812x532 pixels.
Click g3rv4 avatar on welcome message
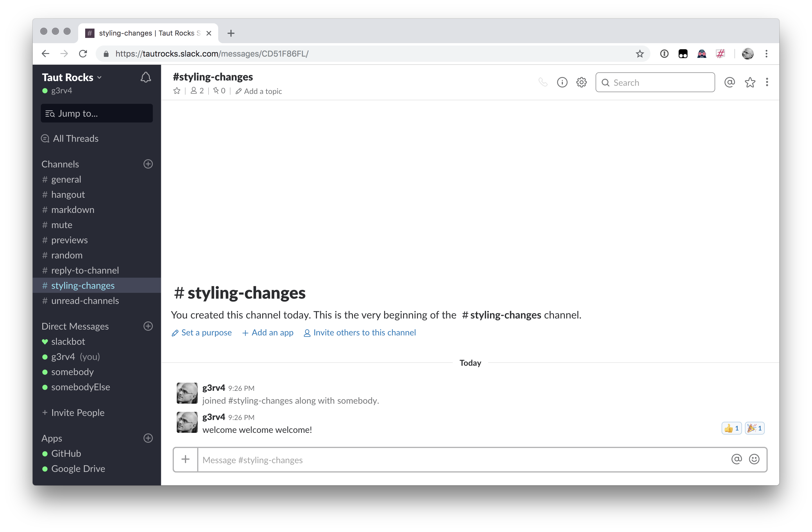pyautogui.click(x=187, y=422)
